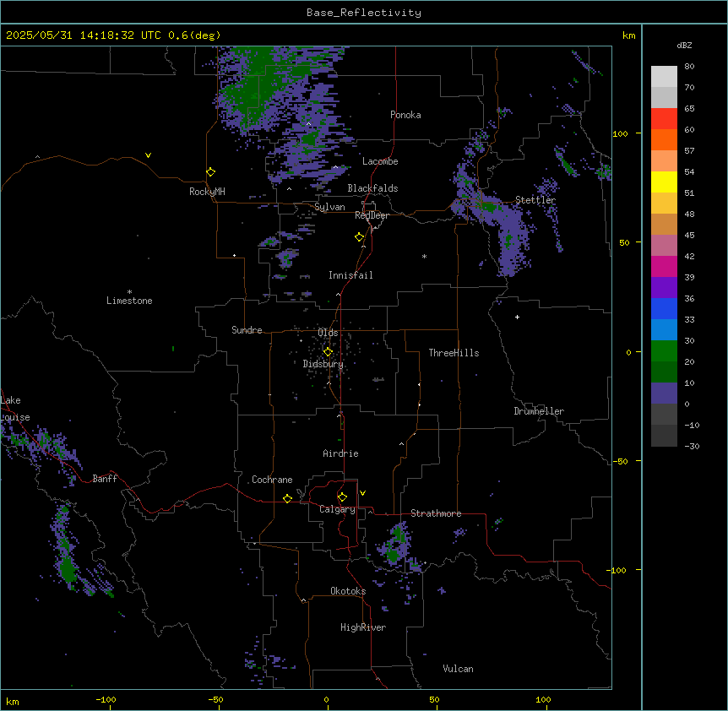Click the yellow diamond marker above Calgary label
This screenshot has width=728, height=711.
[x=342, y=497]
